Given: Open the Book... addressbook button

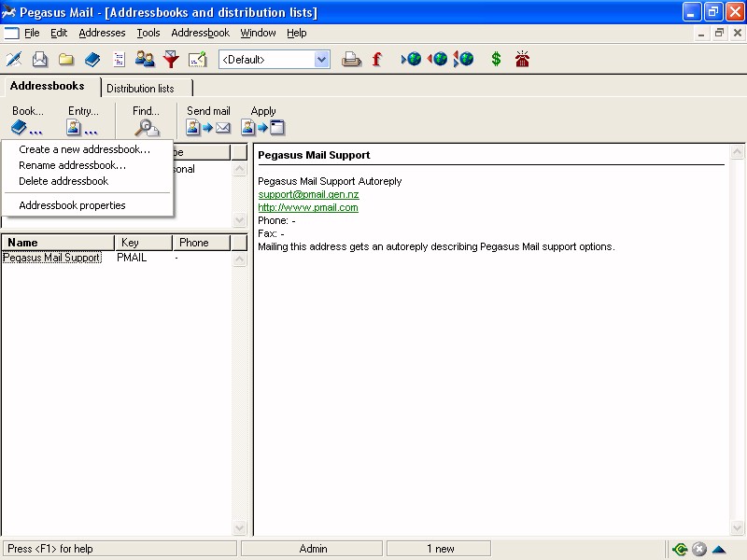Looking at the screenshot, I should coord(27,120).
